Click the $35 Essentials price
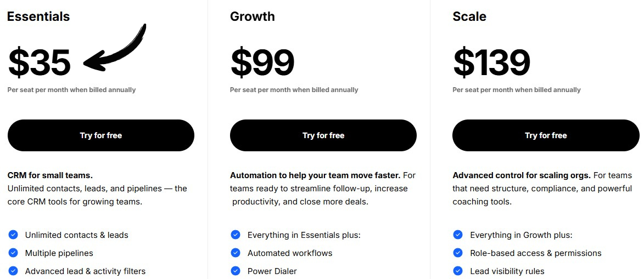 [40, 62]
